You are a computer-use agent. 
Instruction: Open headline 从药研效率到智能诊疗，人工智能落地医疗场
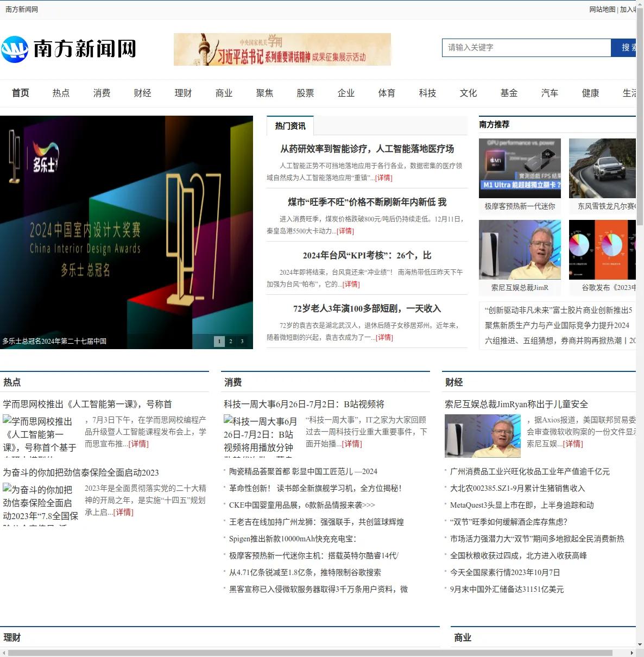[367, 149]
